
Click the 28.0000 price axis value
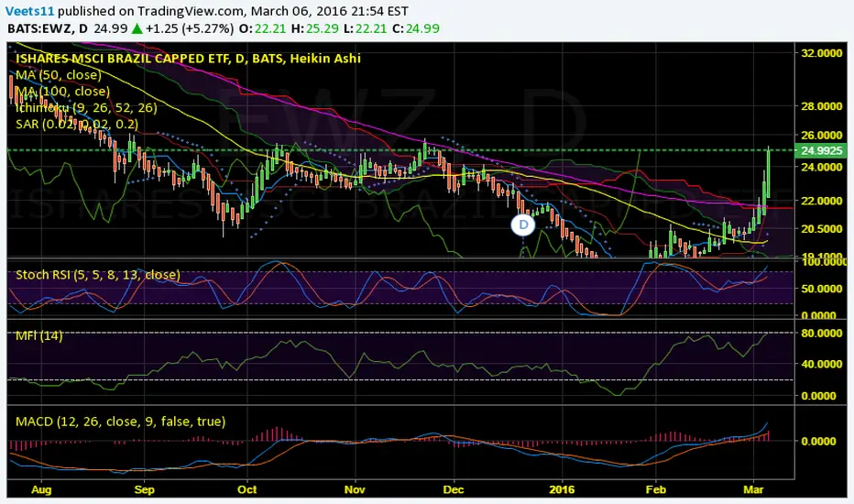(821, 105)
